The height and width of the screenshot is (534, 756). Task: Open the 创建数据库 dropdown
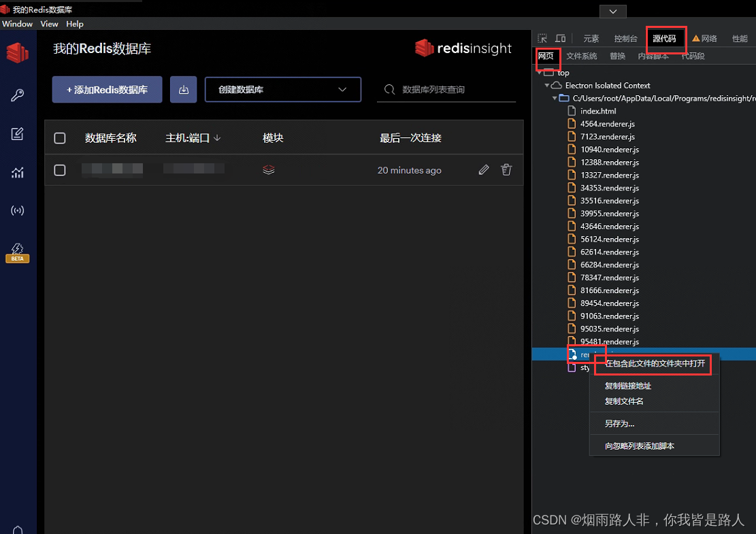coord(283,90)
